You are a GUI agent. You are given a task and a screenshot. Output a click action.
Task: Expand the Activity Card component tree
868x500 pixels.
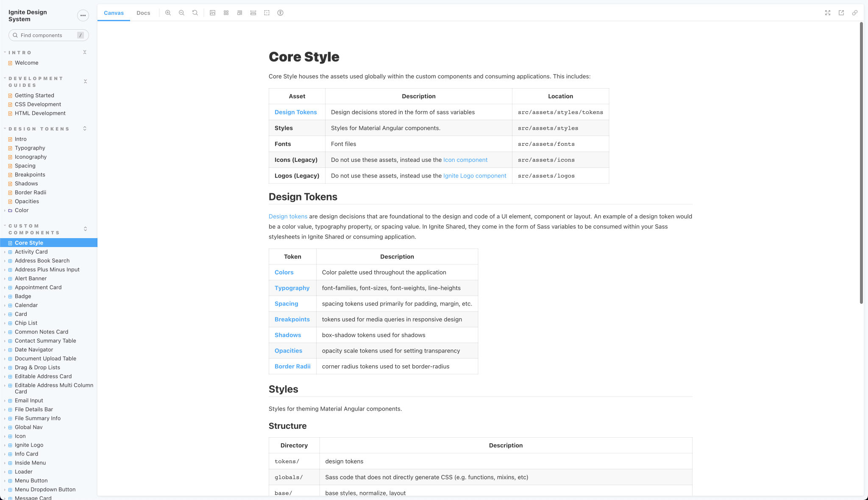[5, 252]
